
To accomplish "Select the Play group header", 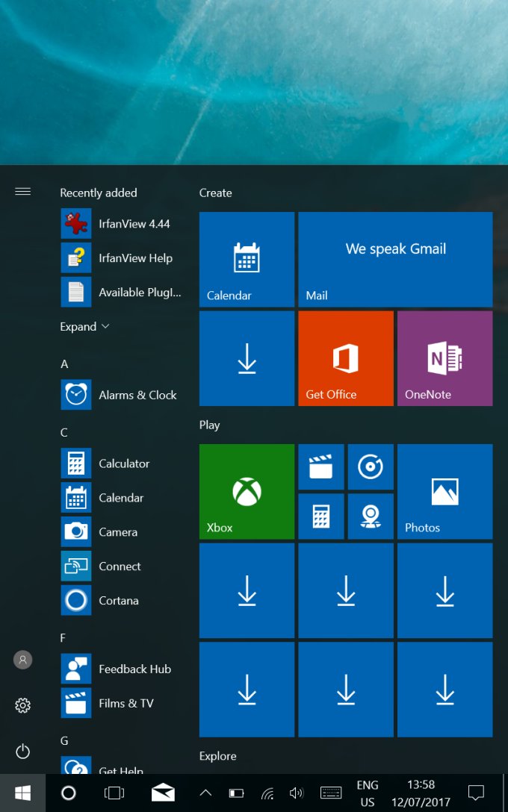I will [x=209, y=425].
